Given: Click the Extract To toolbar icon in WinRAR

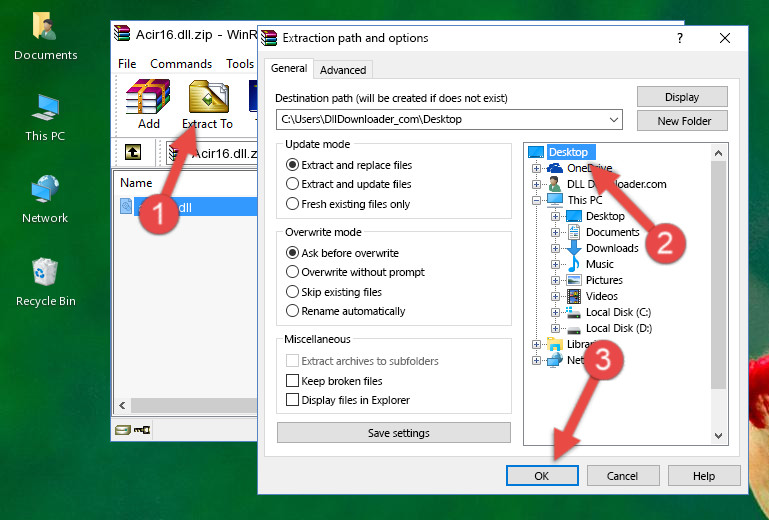Looking at the screenshot, I should (x=208, y=104).
